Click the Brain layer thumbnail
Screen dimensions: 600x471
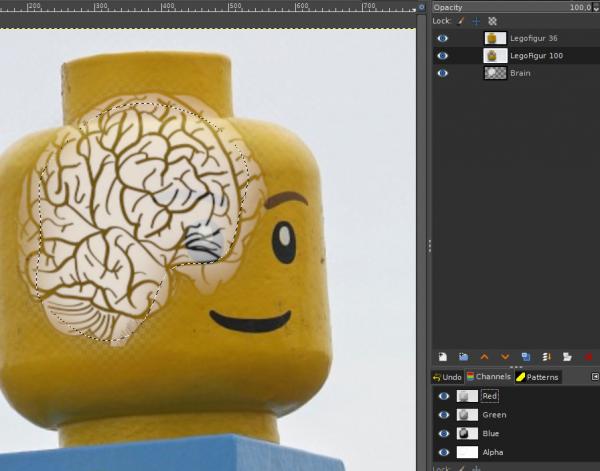pyautogui.click(x=495, y=73)
